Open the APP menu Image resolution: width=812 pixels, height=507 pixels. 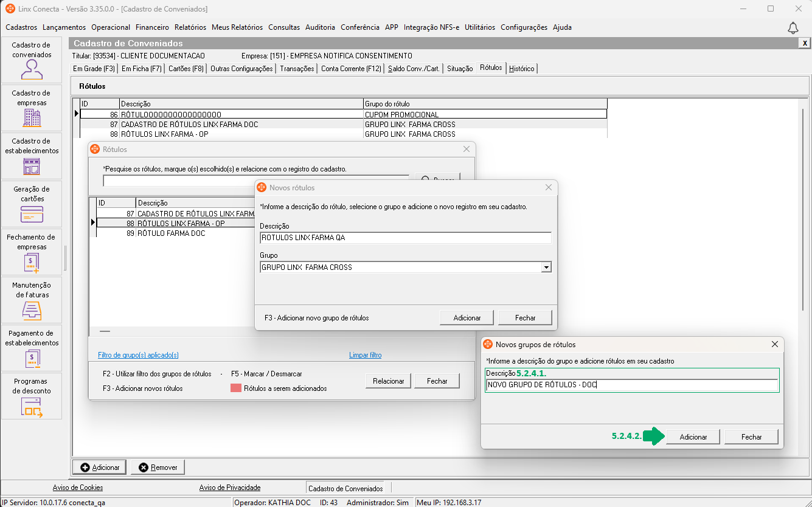[392, 27]
